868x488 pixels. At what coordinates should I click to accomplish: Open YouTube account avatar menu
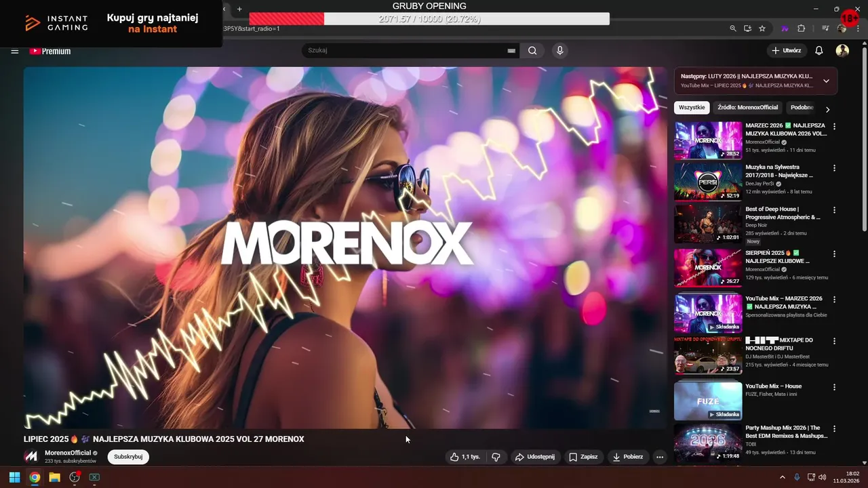click(842, 51)
